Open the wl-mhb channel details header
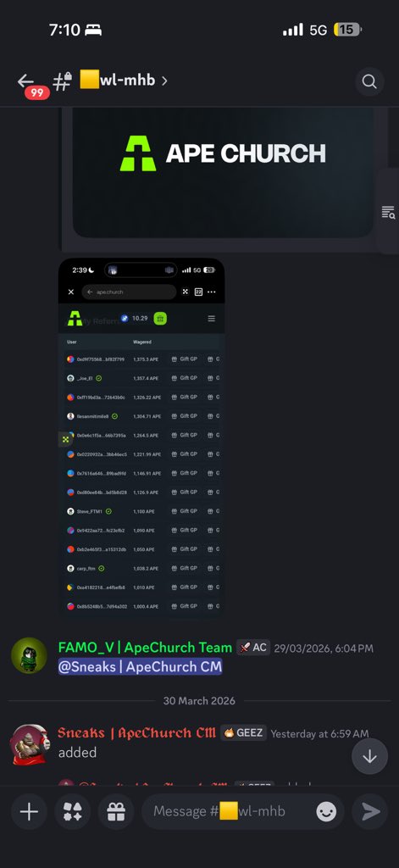 110,81
